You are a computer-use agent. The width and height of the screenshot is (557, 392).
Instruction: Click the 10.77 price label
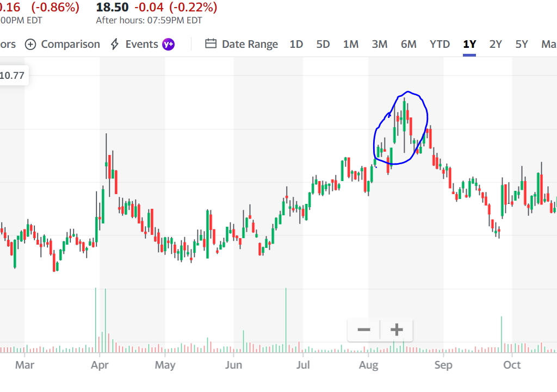[x=12, y=75]
